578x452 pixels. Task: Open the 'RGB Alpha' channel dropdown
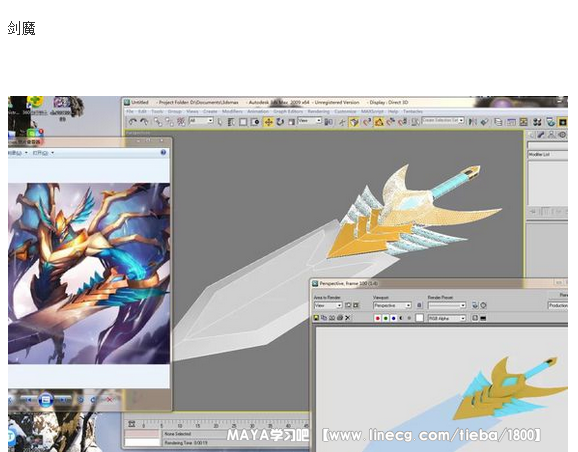coord(447,318)
